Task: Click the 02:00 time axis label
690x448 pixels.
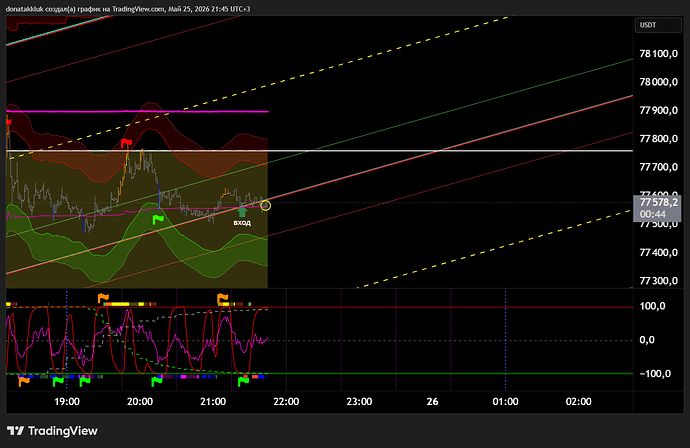Action: (x=578, y=401)
